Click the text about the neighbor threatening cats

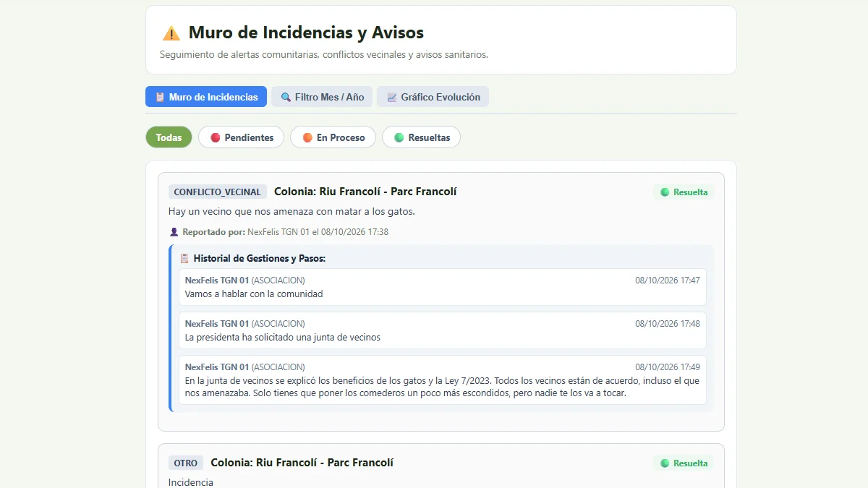click(x=292, y=212)
